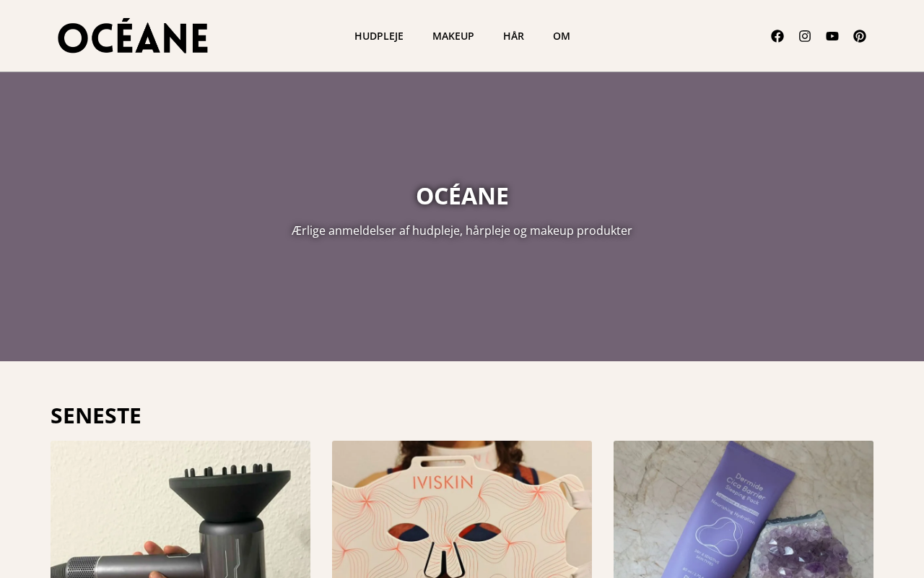This screenshot has height=578, width=924.
Task: Open the MAKEUP menu item
Action: coord(453,36)
